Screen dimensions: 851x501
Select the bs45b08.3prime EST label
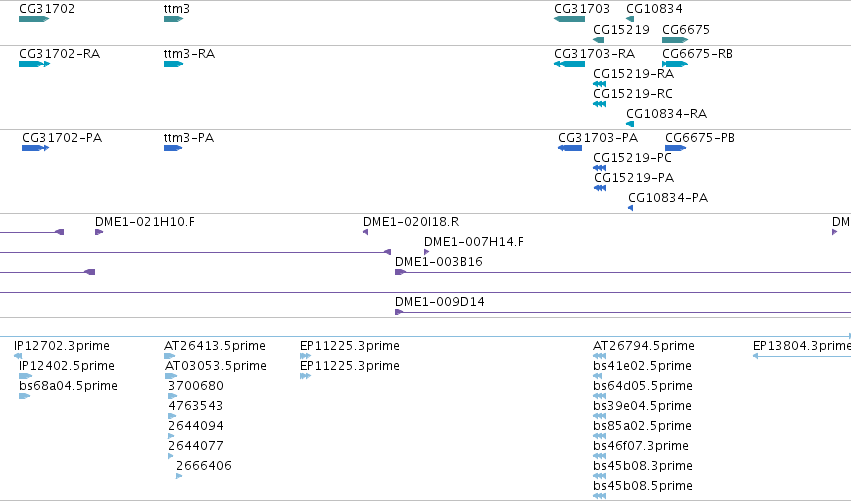click(643, 466)
